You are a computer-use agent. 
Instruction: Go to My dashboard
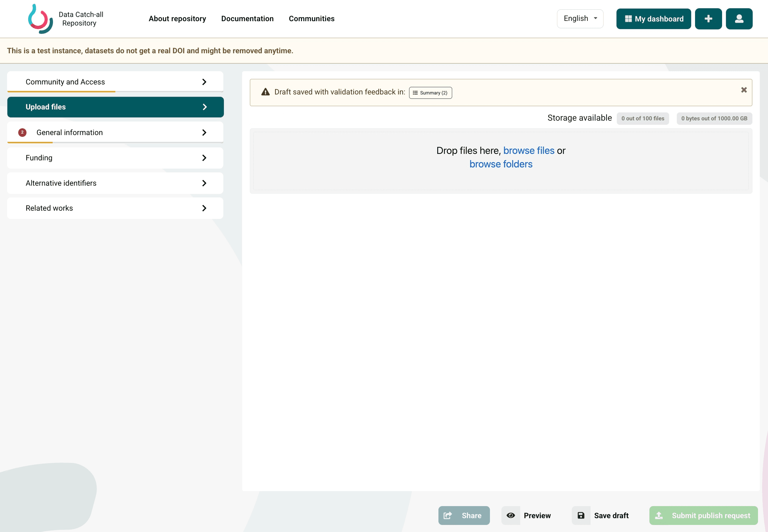coord(654,19)
